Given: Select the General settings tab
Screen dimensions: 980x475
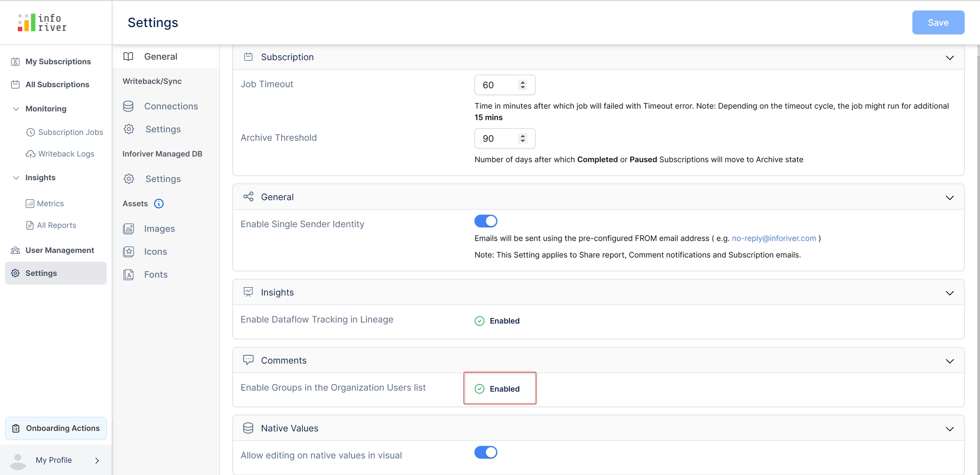Looking at the screenshot, I should tap(160, 57).
